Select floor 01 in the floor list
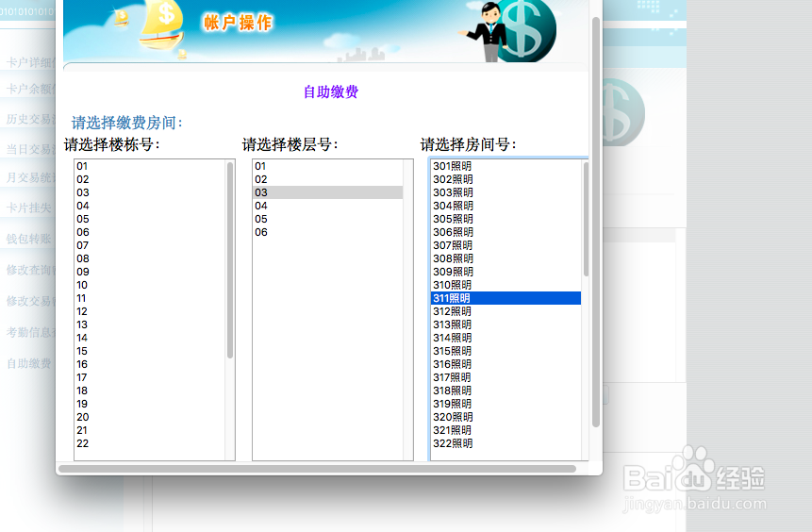This screenshot has height=532, width=812. 328,166
